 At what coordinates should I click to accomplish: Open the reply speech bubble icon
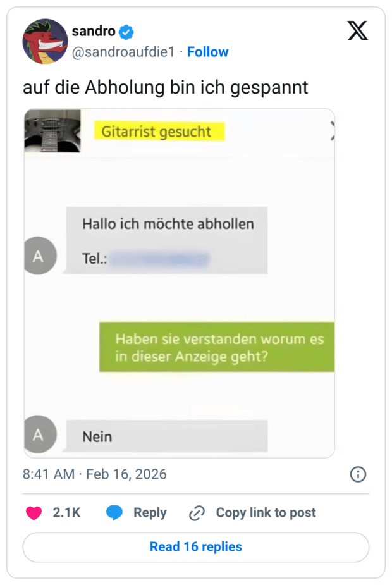point(113,512)
